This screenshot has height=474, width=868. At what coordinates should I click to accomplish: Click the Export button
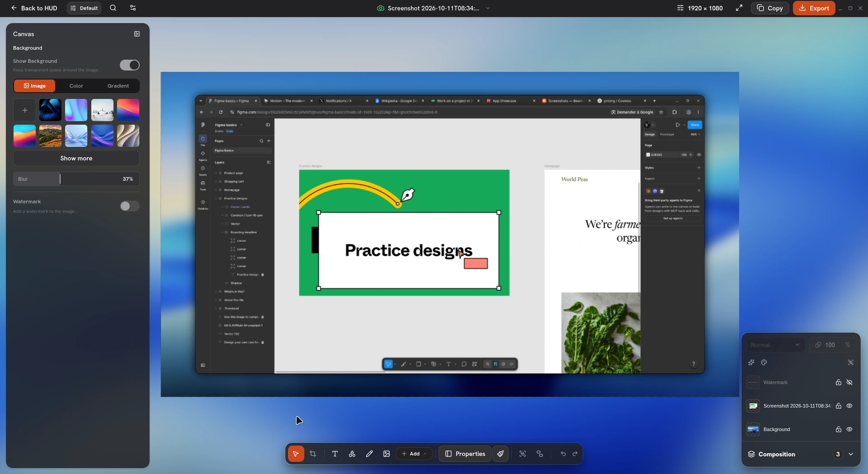814,8
